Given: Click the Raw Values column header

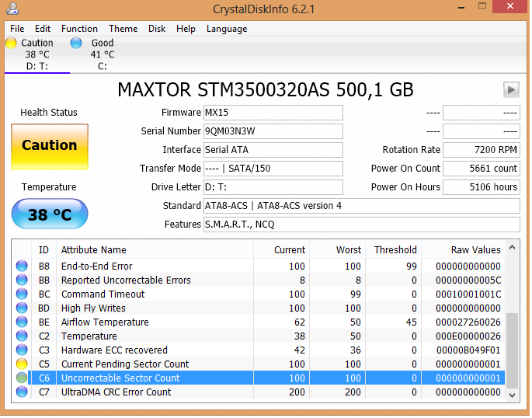Looking at the screenshot, I should 463,250.
